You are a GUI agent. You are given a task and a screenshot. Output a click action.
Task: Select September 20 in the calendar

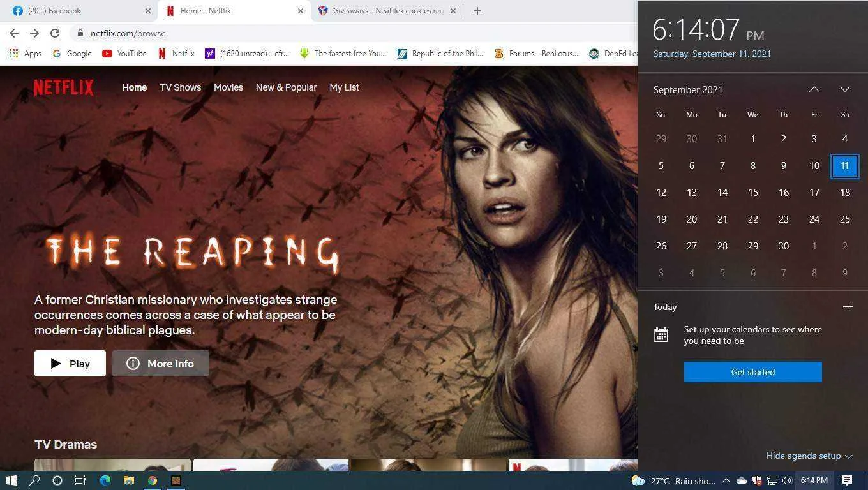click(692, 219)
